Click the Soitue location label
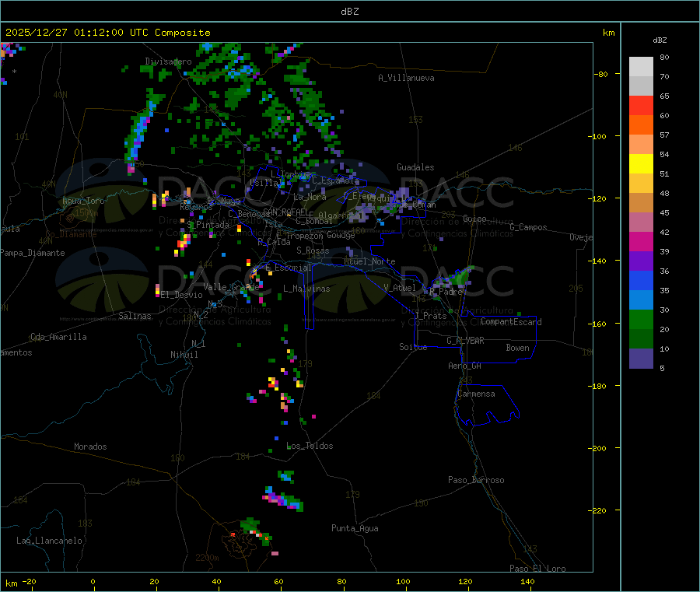This screenshot has width=700, height=592. coord(413,347)
